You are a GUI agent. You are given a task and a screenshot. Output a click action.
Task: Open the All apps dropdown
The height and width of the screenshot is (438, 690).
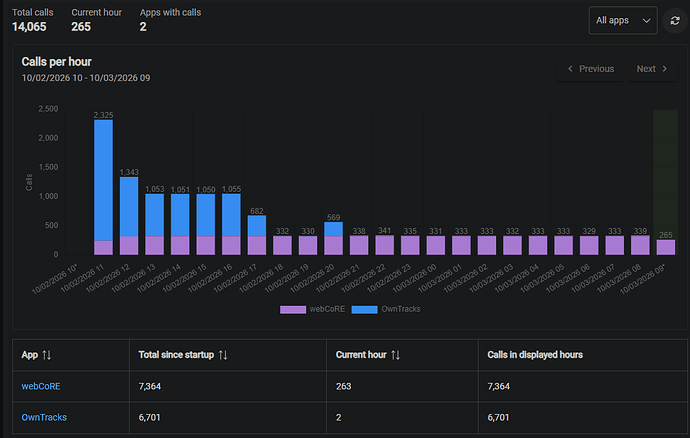pos(623,20)
